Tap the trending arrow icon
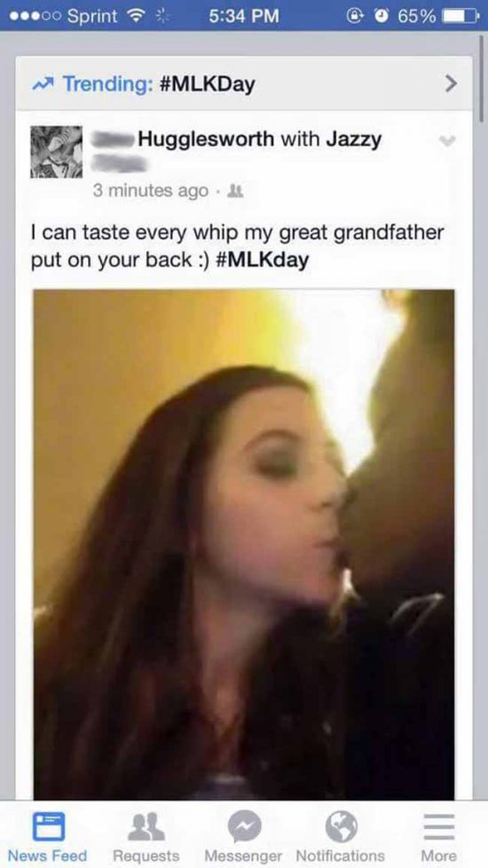This screenshot has width=488, height=868. pyautogui.click(x=45, y=84)
